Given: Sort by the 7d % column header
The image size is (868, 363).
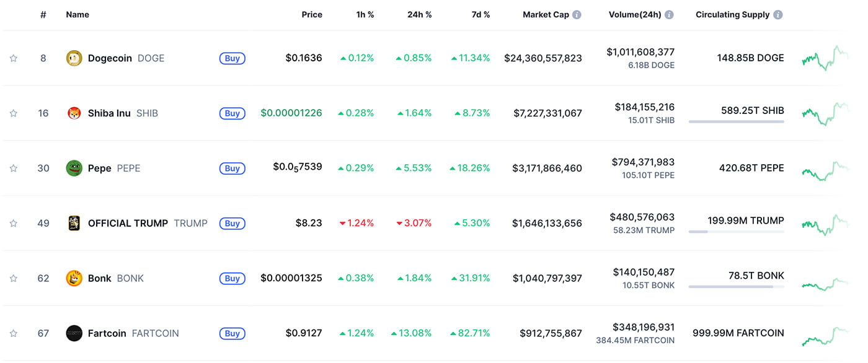Looking at the screenshot, I should [x=480, y=15].
